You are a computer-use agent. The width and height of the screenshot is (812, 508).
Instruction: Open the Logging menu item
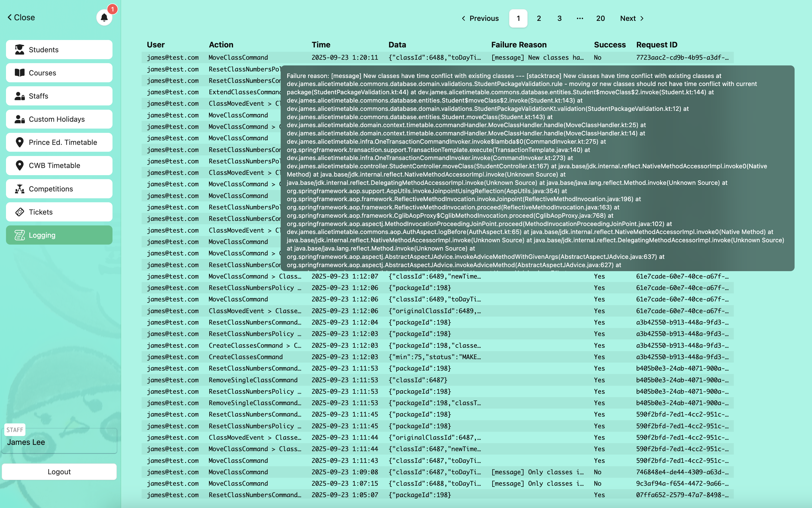59,235
